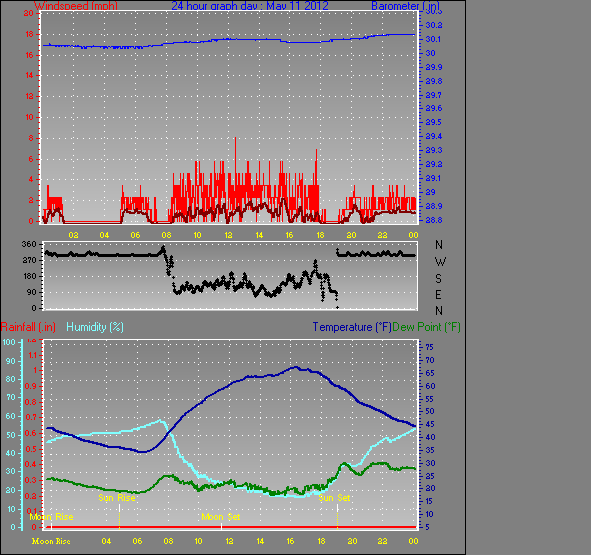Click the '29.4' barometer axis value
The image size is (591, 555).
tap(434, 136)
